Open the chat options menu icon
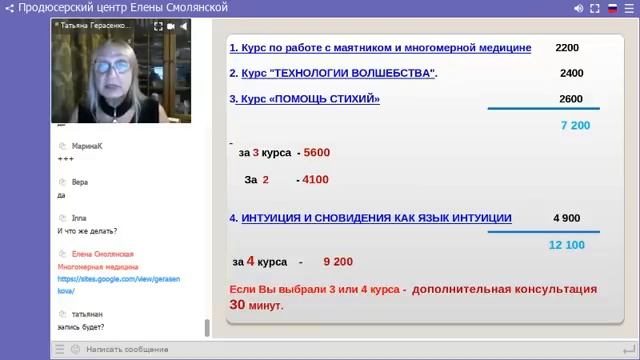The width and height of the screenshot is (640, 360). tap(60, 349)
